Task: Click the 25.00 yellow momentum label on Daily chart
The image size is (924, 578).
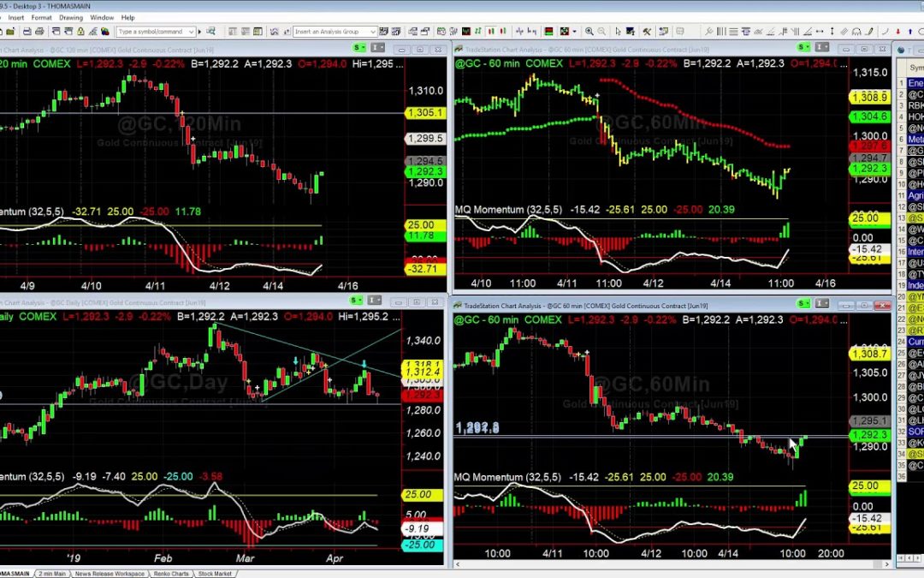Action: coord(422,494)
